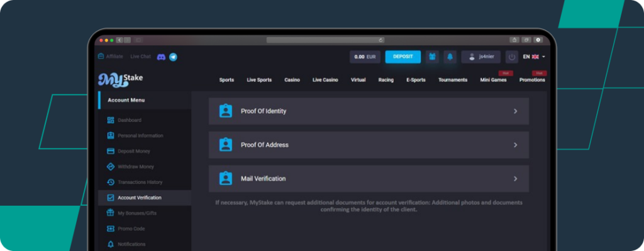Click the 0.00 EUR balance box

(365, 57)
